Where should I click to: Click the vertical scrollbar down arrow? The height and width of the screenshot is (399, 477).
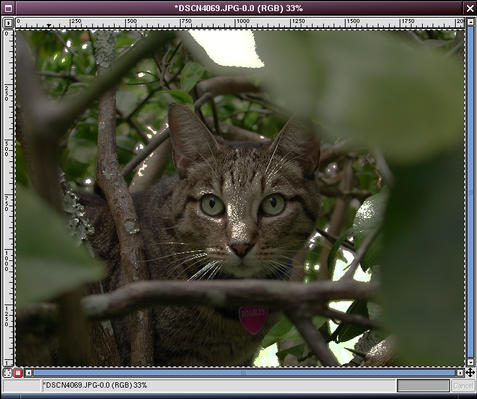[470, 362]
